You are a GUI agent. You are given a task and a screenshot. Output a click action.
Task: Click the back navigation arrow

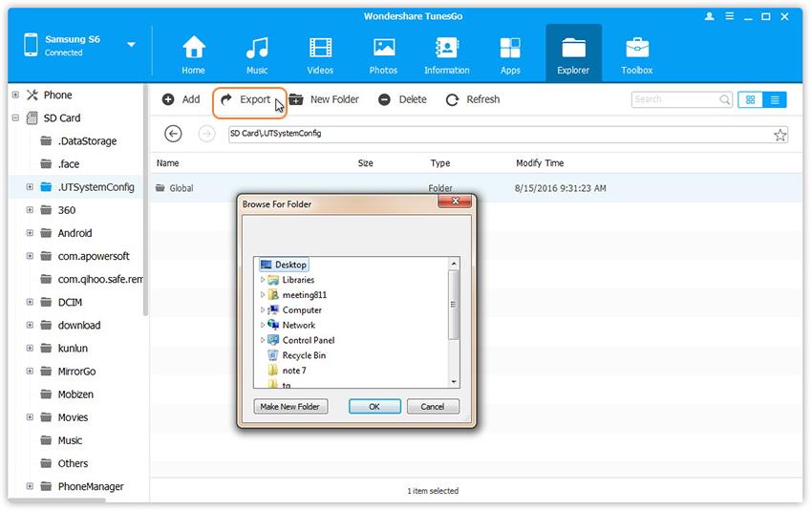click(x=173, y=135)
